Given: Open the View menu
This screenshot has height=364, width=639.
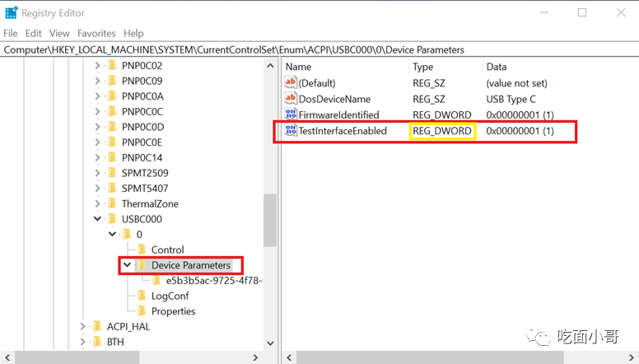Looking at the screenshot, I should point(59,34).
